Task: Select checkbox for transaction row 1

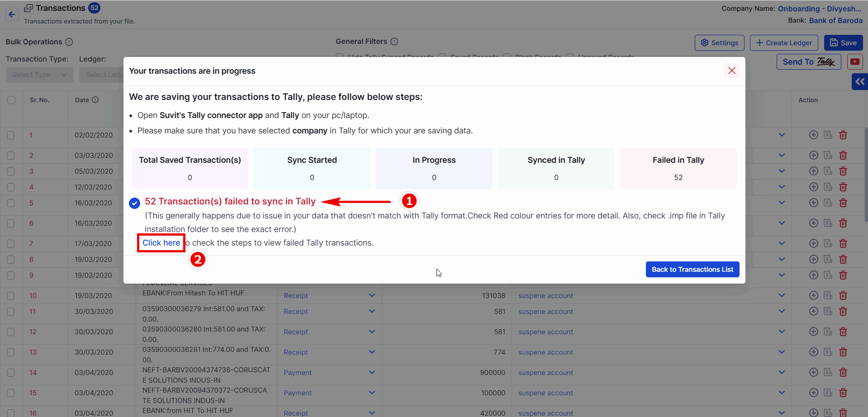Action: tap(11, 135)
